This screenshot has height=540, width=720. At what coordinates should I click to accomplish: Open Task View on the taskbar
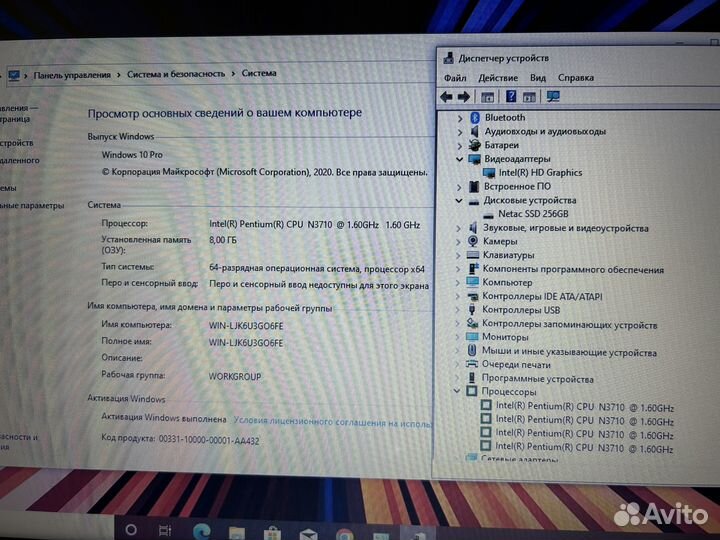tap(165, 530)
